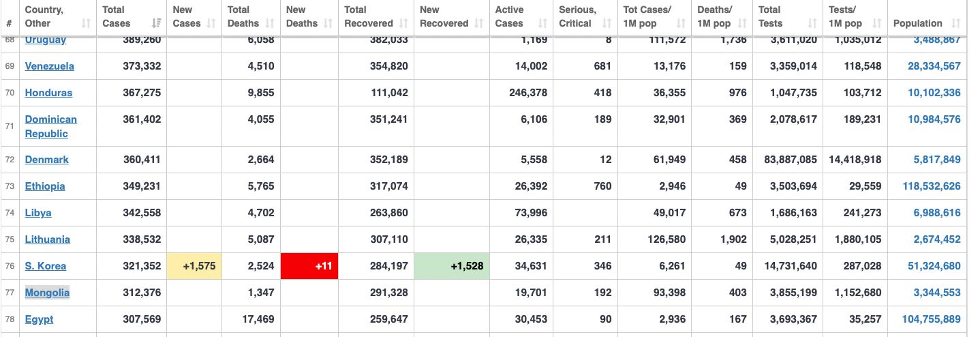Click green +1,528 new recovered cell
Viewport: 980px width, 337px height.
tap(450, 266)
